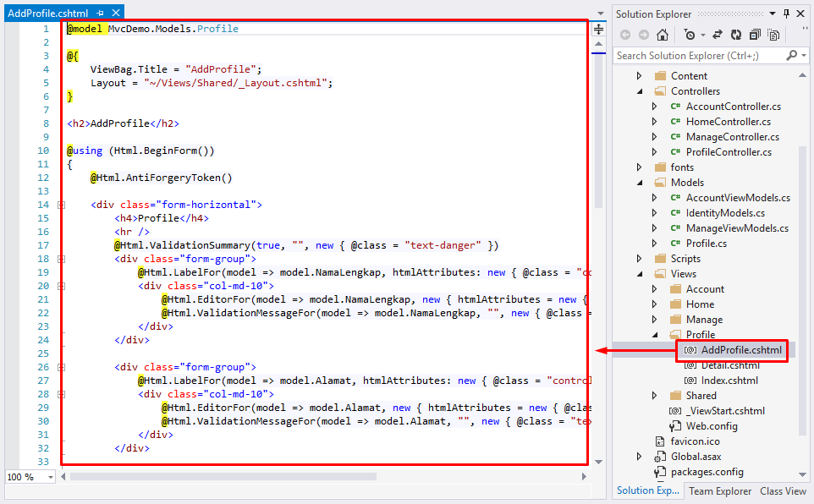
Task: Switch to the Team Explorer tab
Action: (x=719, y=490)
